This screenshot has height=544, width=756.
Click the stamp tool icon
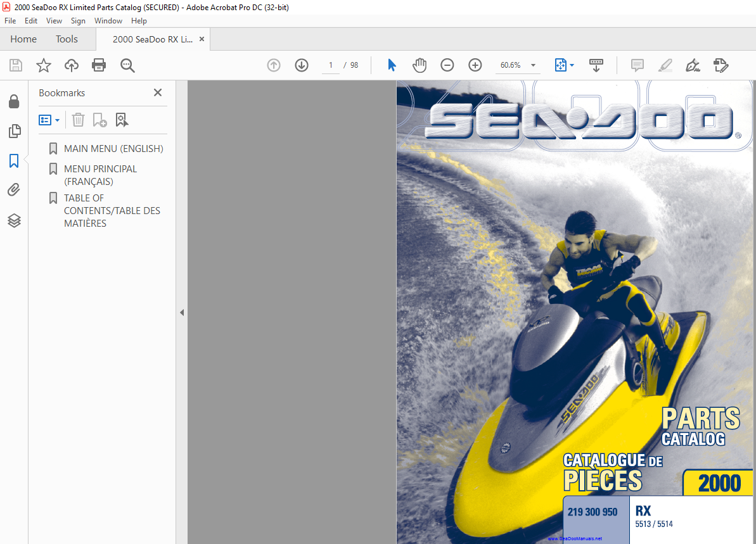tap(721, 65)
